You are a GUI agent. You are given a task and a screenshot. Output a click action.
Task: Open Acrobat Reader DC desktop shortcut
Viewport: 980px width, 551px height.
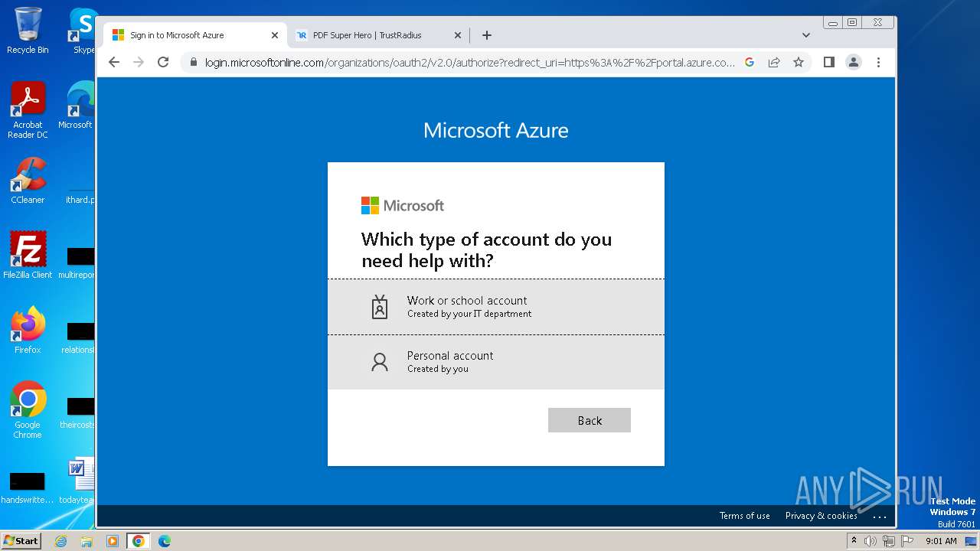pyautogui.click(x=28, y=110)
